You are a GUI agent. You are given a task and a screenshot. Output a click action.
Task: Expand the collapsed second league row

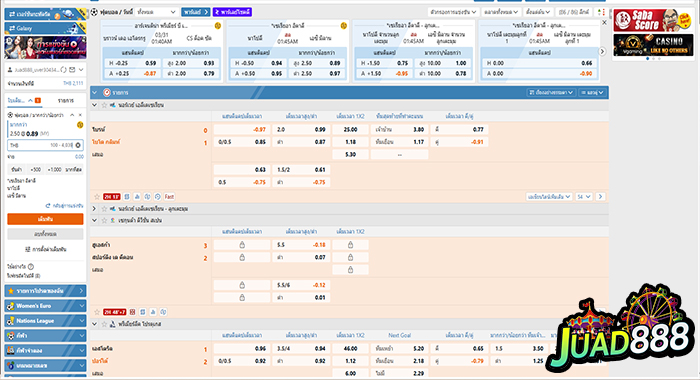94,209
